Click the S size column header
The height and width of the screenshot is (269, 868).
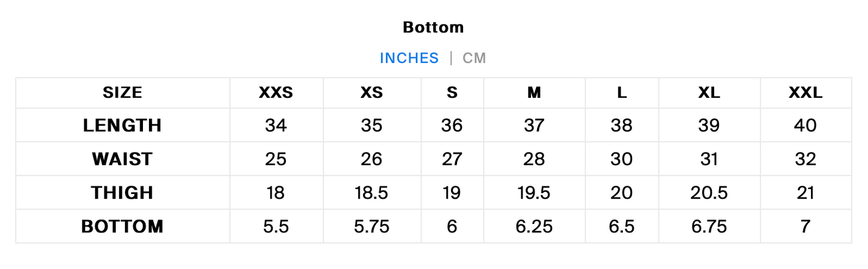[452, 92]
